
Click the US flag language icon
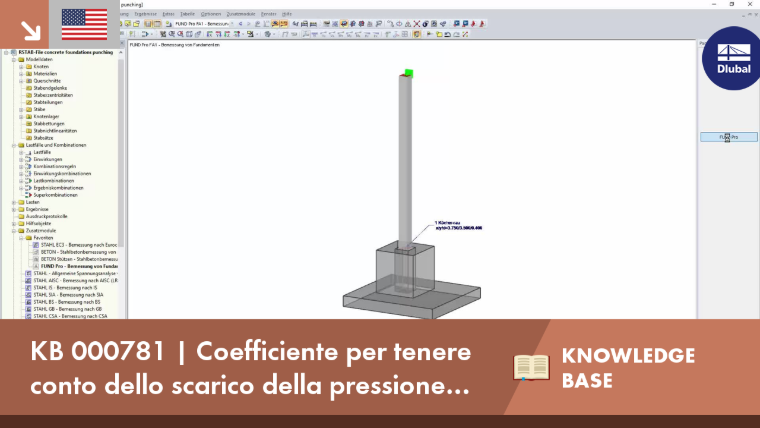click(84, 24)
